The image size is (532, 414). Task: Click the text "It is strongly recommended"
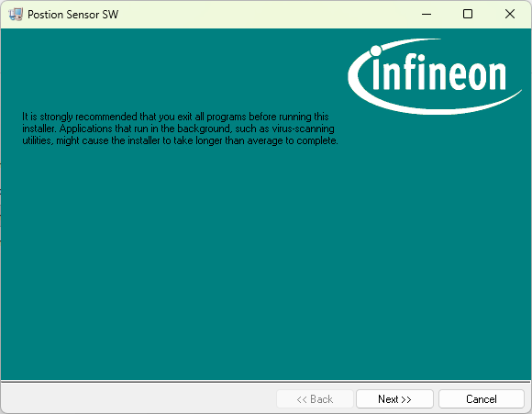click(80, 117)
